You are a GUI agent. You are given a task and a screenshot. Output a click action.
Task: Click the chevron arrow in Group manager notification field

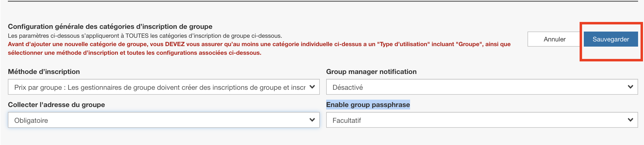click(630, 87)
